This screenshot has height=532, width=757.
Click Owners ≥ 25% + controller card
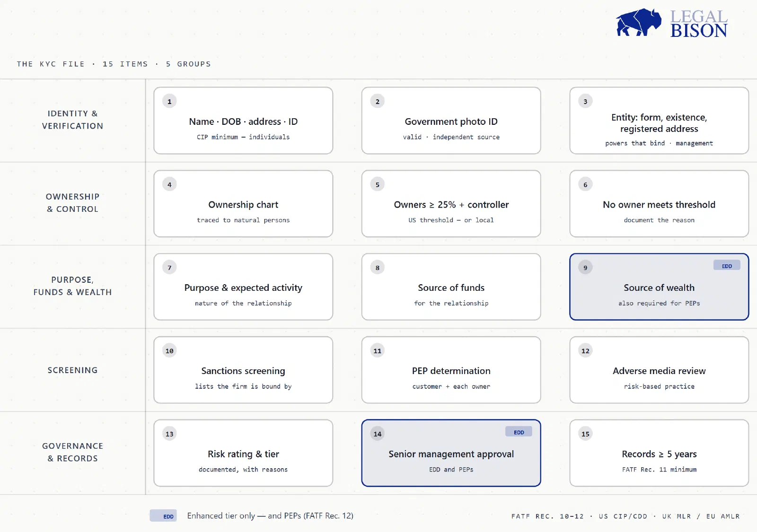(x=451, y=204)
